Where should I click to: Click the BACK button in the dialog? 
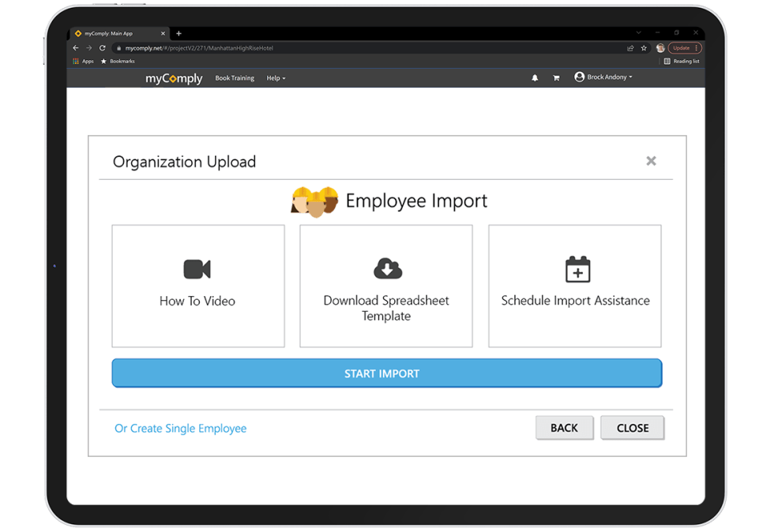click(564, 427)
